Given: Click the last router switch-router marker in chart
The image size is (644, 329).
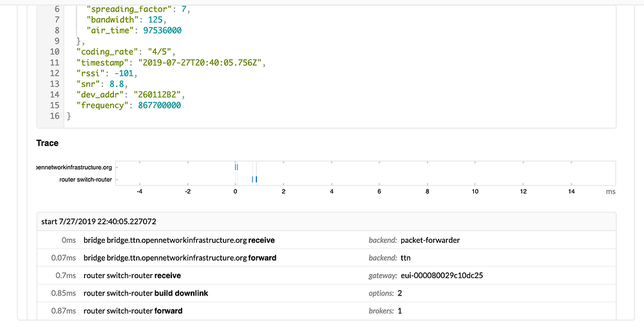Looking at the screenshot, I should point(256,179).
